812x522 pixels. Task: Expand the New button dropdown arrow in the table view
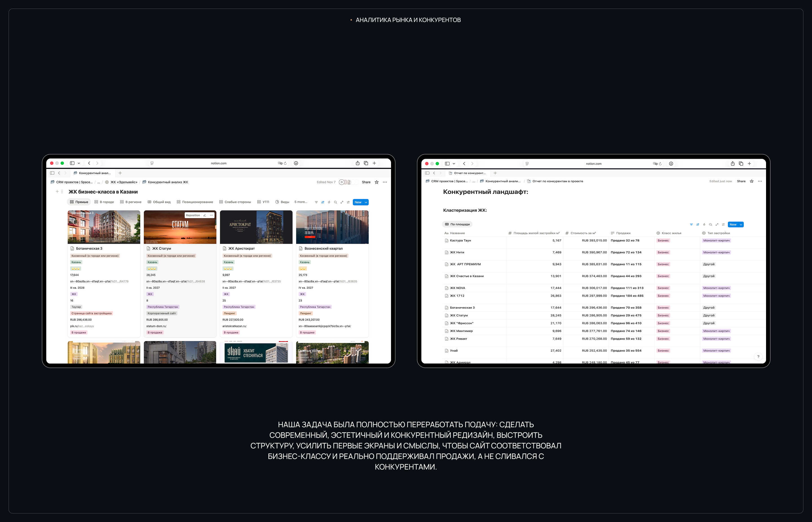point(741,225)
